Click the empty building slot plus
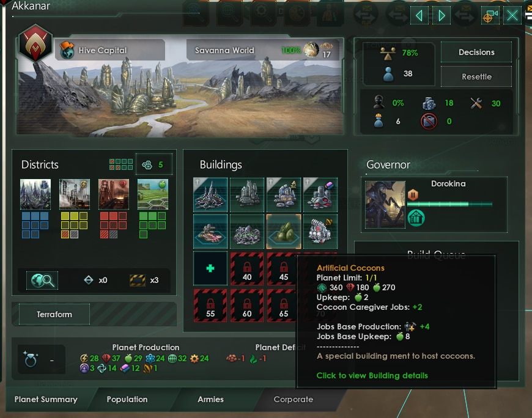The height and width of the screenshot is (418, 532). click(210, 268)
